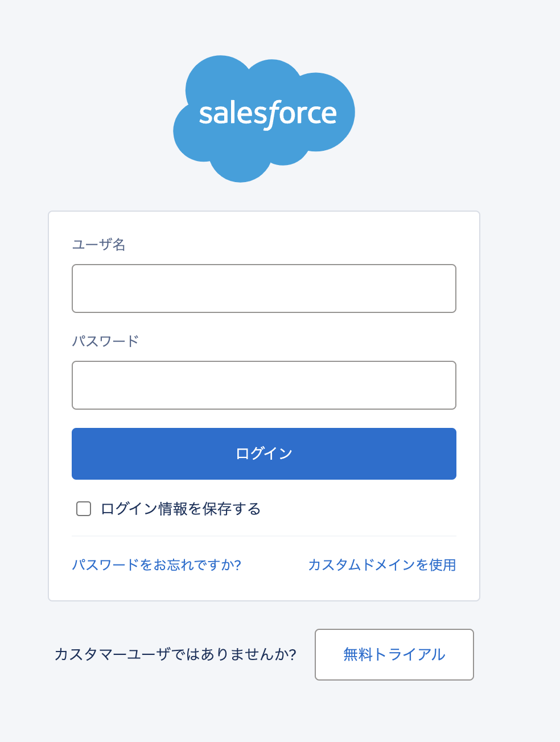Focus the パスワード input field
This screenshot has height=742, width=560.
click(x=264, y=385)
